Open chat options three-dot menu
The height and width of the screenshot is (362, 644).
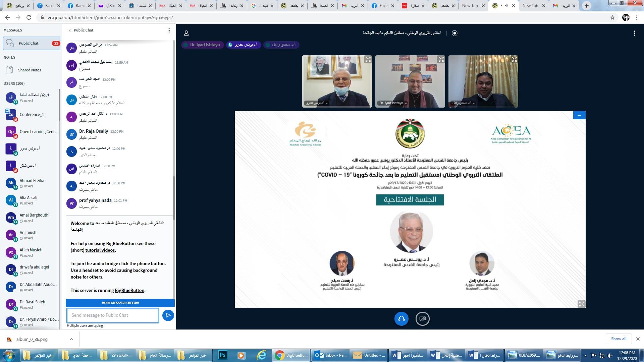point(169,31)
